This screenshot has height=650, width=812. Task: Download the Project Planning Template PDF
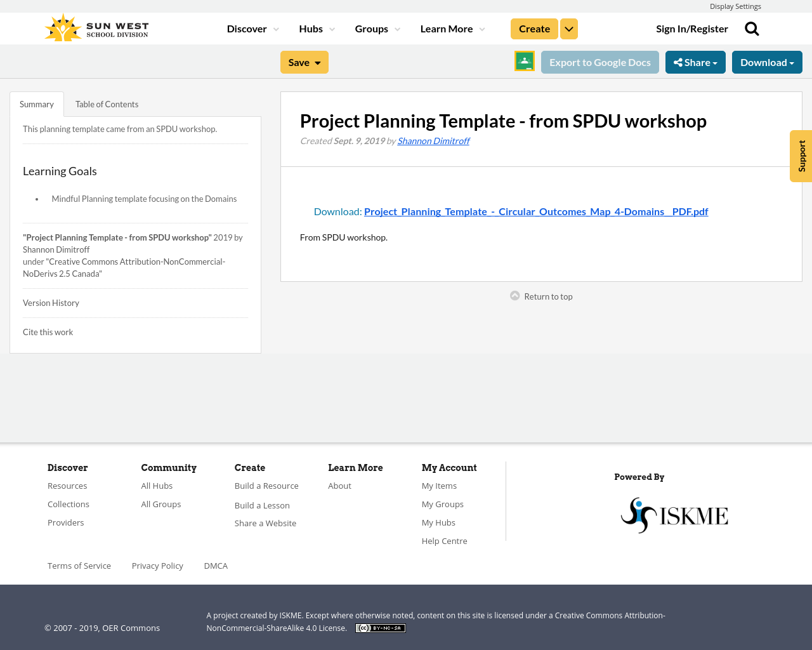click(536, 210)
